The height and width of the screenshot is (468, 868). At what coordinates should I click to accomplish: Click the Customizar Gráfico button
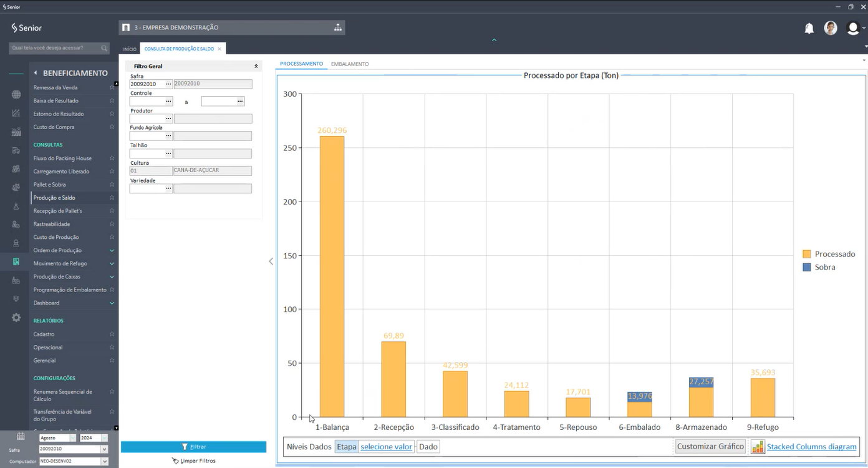pos(710,447)
